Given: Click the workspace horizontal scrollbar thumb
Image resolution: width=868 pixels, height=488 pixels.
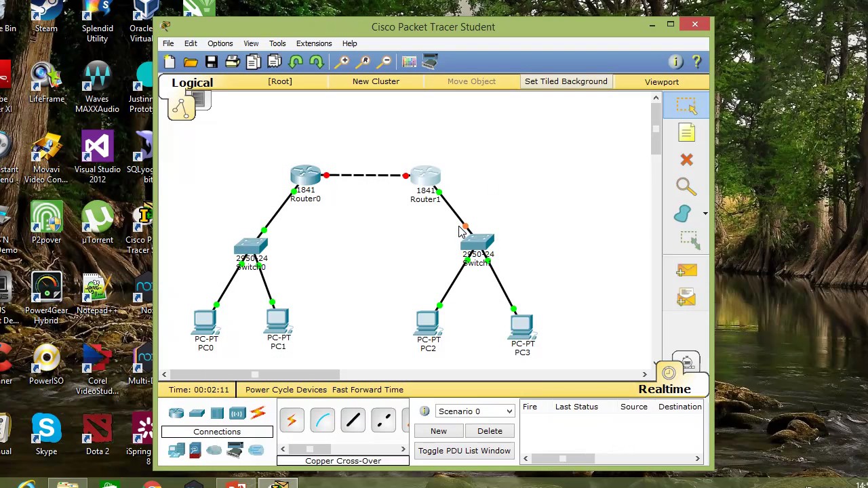Looking at the screenshot, I should coord(255,374).
